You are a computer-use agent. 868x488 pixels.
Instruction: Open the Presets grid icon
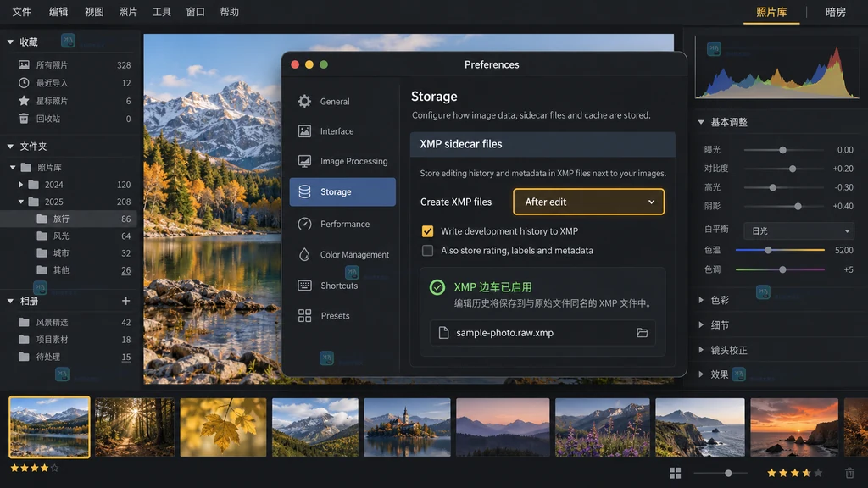pyautogui.click(x=304, y=315)
